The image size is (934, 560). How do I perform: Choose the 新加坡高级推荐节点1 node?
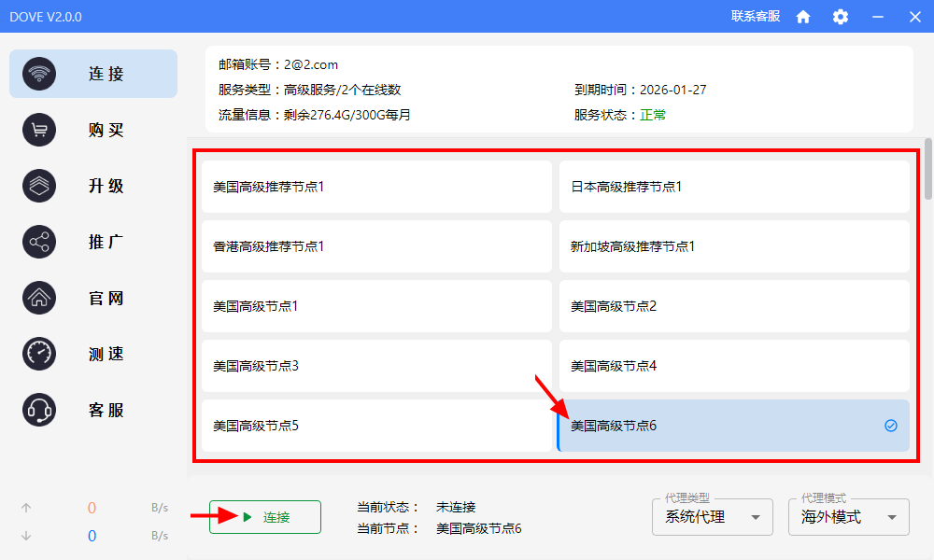[733, 246]
